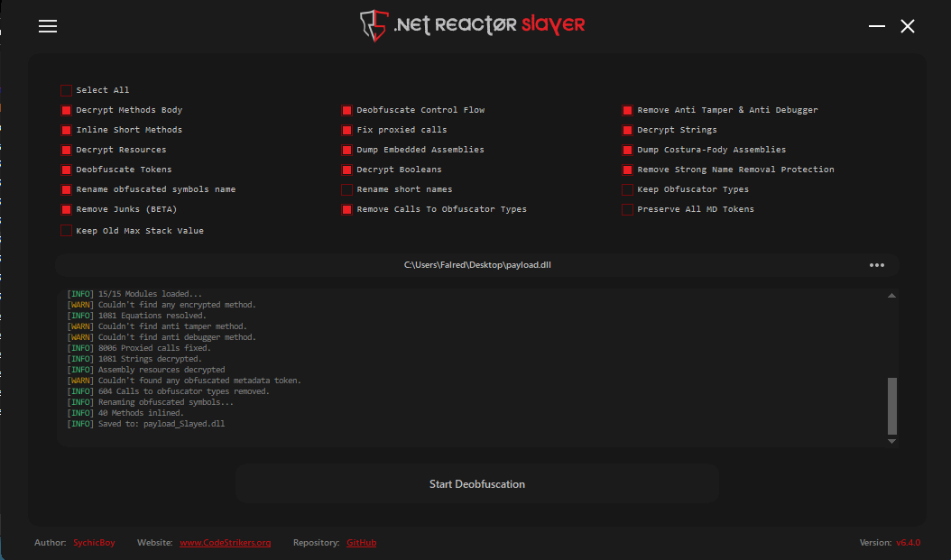This screenshot has height=560, width=951.
Task: Open the GitHub repository link
Action: pos(361,542)
